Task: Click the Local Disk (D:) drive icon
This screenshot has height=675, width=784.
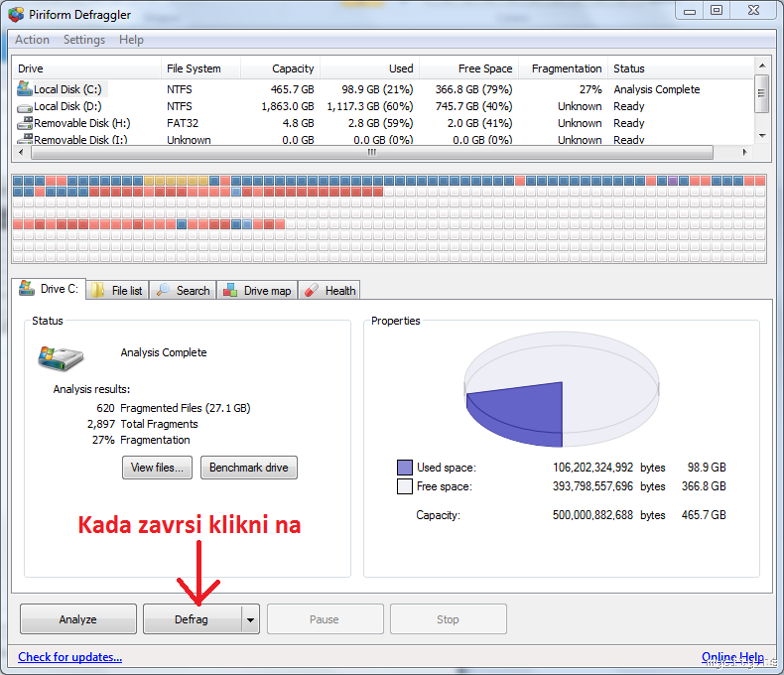Action: (x=25, y=107)
